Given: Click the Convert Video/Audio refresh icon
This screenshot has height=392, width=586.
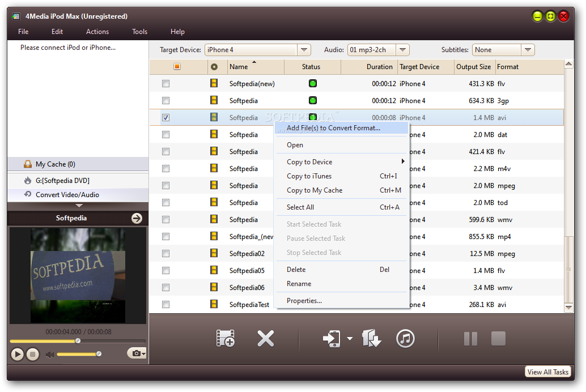Looking at the screenshot, I should point(28,194).
